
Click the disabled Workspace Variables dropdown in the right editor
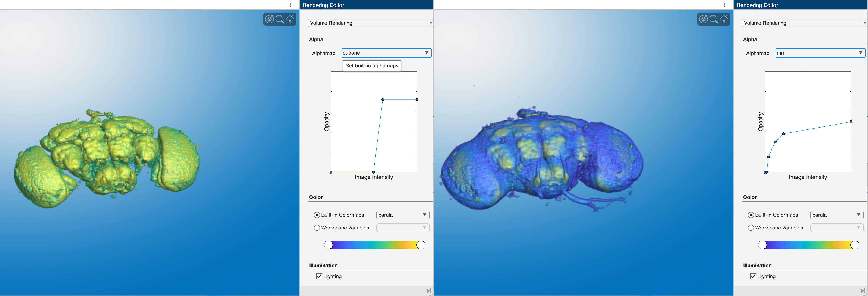point(837,228)
